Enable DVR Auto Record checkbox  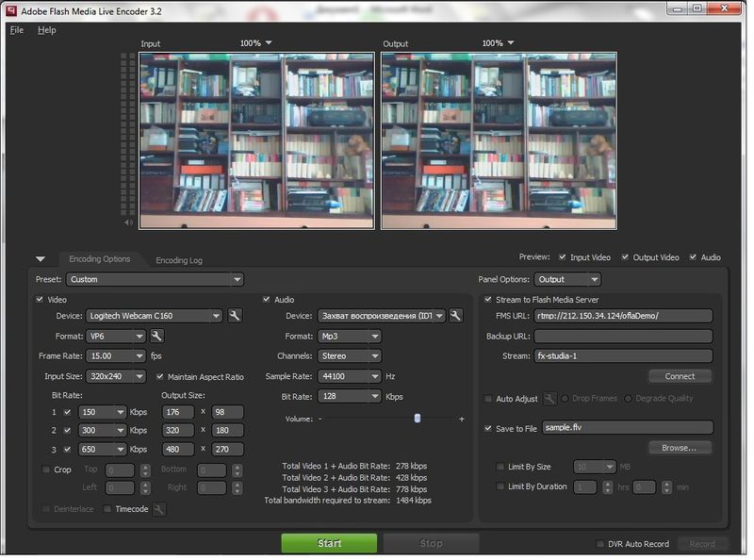(x=599, y=544)
